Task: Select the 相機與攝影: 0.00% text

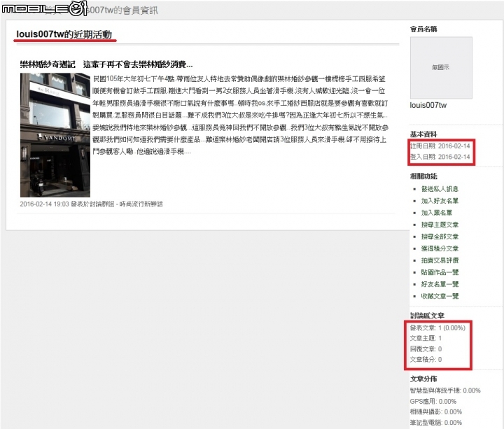Action: (x=435, y=412)
